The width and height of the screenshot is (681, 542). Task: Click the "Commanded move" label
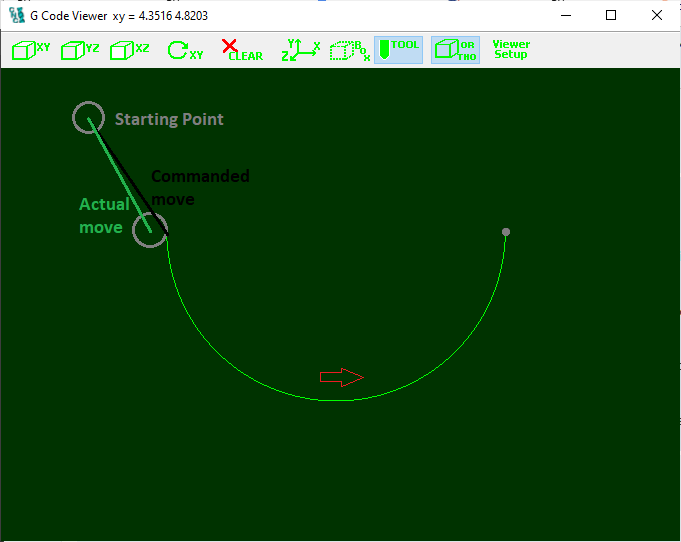[x=200, y=187]
